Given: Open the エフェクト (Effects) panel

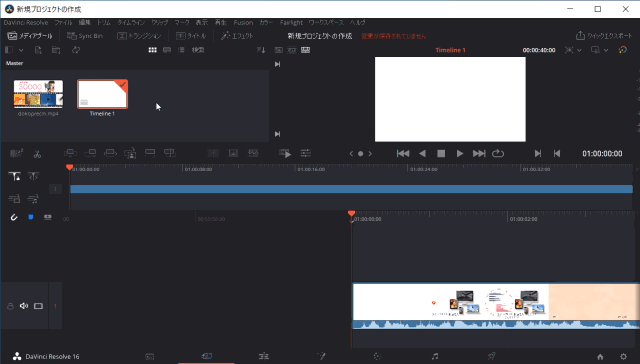Looking at the screenshot, I should pos(237,36).
